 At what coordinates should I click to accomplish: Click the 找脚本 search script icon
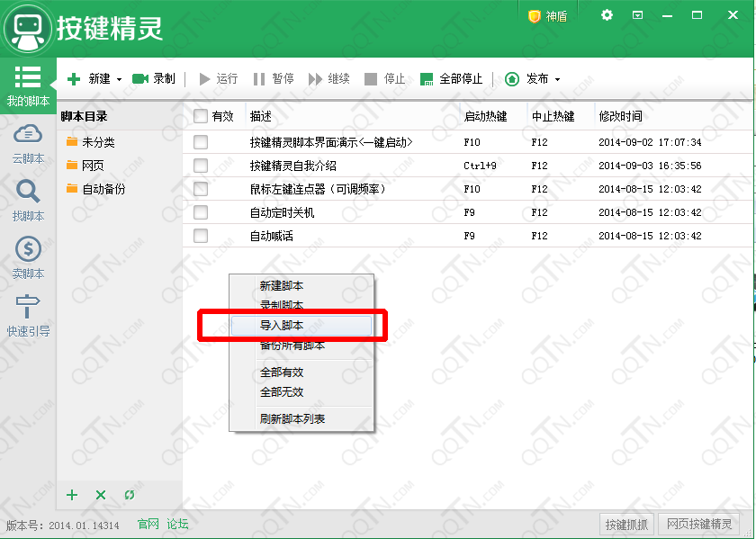pyautogui.click(x=28, y=192)
